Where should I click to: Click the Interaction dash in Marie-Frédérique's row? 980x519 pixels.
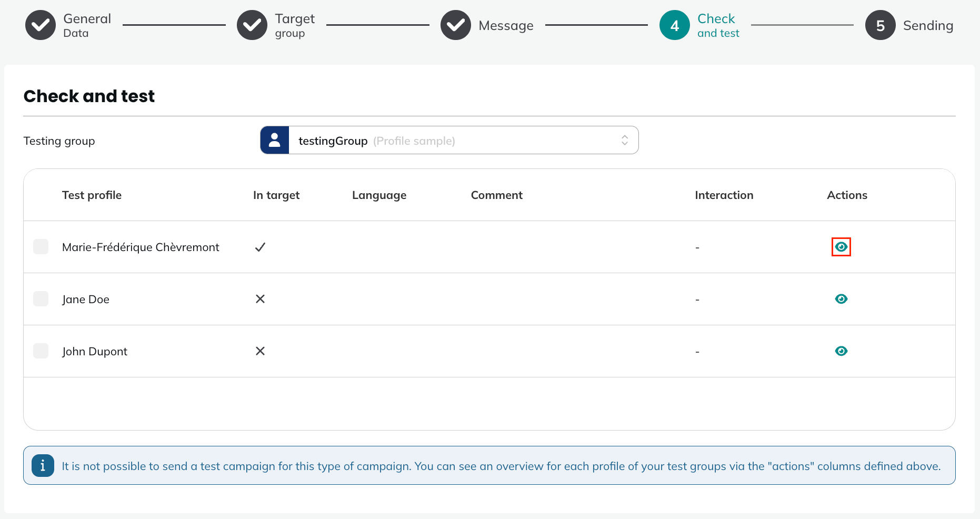point(697,247)
